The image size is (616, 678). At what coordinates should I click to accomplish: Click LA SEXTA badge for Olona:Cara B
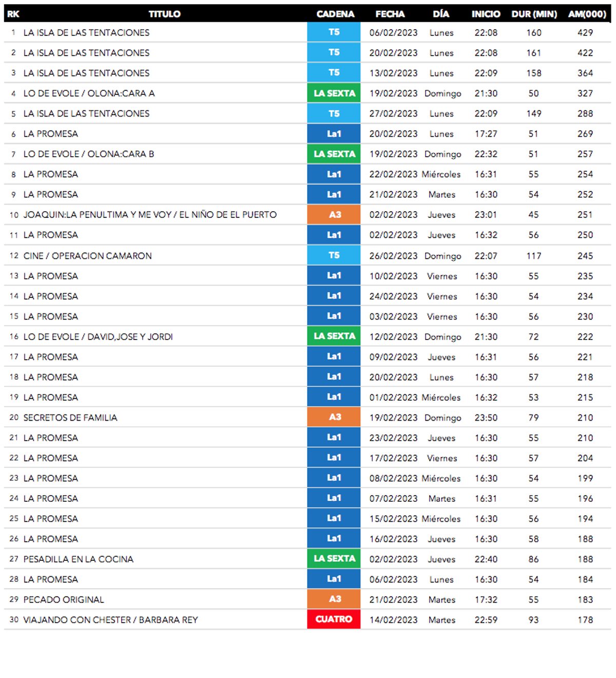(334, 154)
